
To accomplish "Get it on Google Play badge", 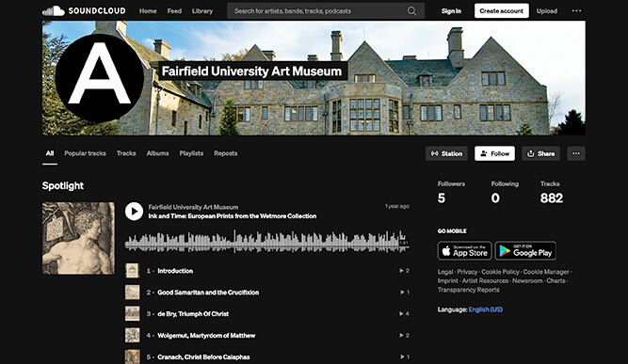I will 525,251.
